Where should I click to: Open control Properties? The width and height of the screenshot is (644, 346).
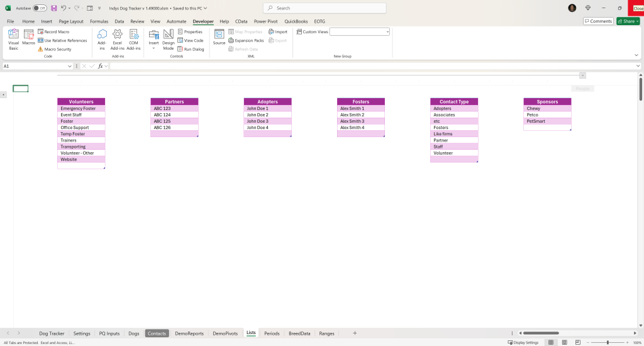(190, 31)
